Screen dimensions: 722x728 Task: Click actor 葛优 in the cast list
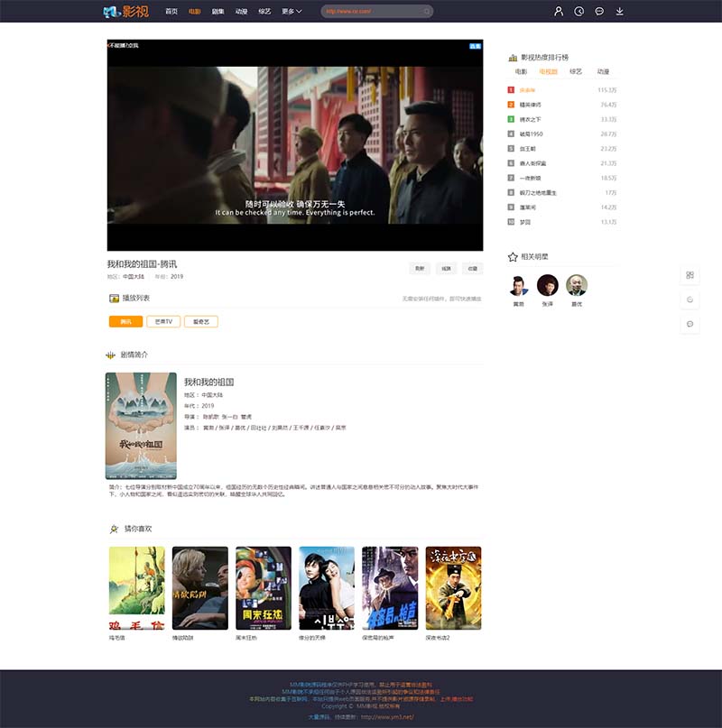pos(240,428)
